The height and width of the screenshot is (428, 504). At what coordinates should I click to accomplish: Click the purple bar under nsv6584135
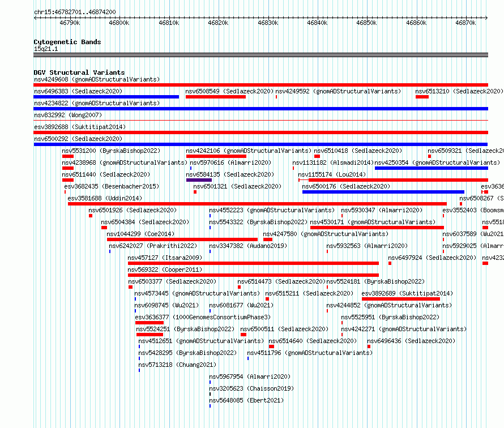coord(199,180)
